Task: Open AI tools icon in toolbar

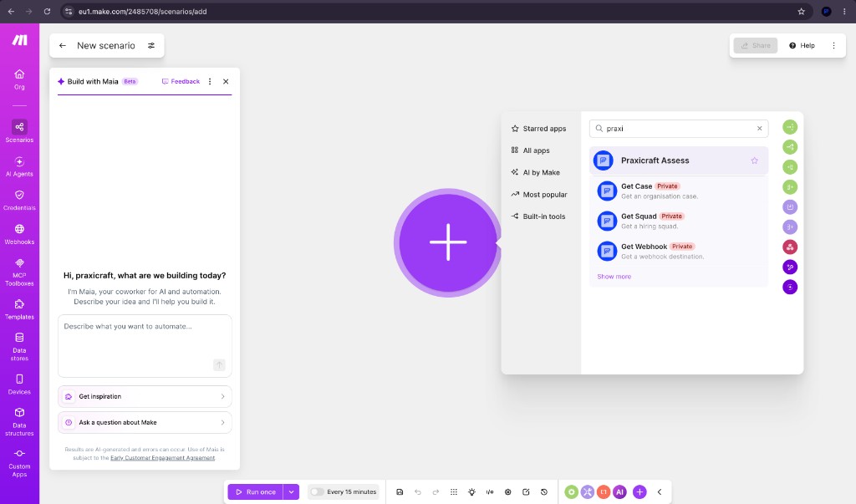Action: 619,492
